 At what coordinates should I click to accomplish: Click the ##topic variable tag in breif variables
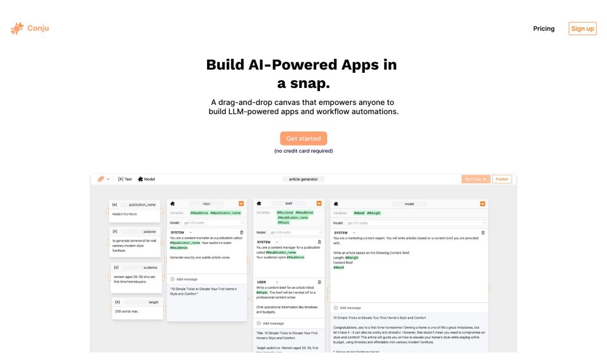(x=283, y=223)
